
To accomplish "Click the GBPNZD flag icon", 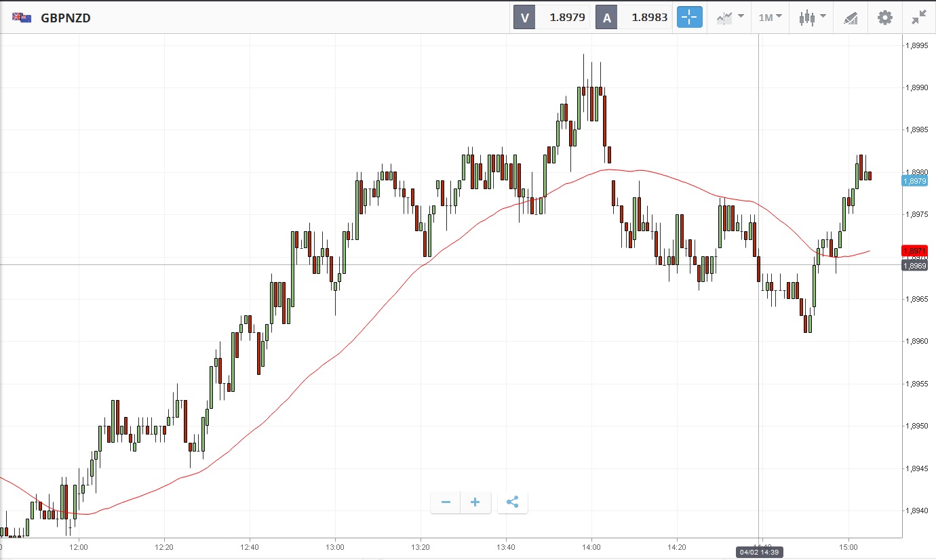I will tap(22, 18).
